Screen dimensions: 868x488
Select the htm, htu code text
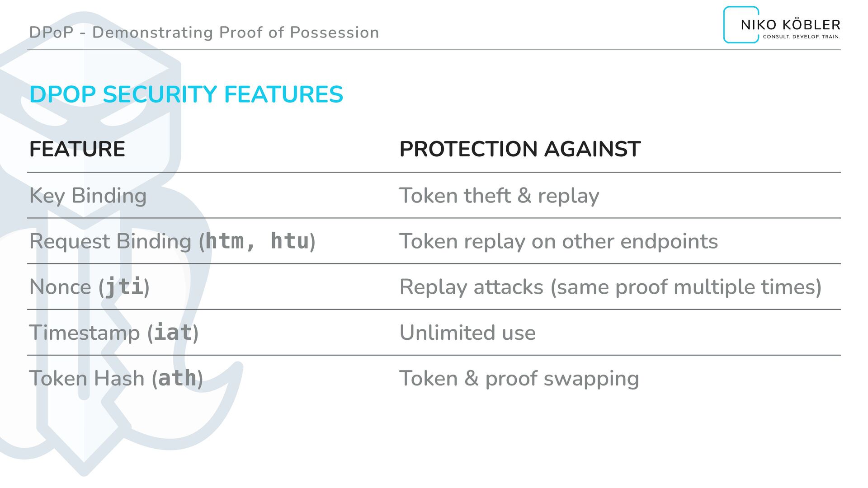pyautogui.click(x=257, y=241)
